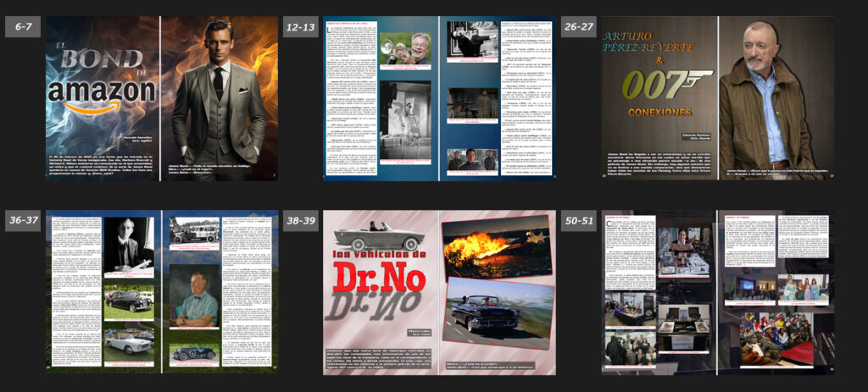Screen dimensions: 868x392
Task: Click the blue convertible car photo on page 39
Action: 498,312
